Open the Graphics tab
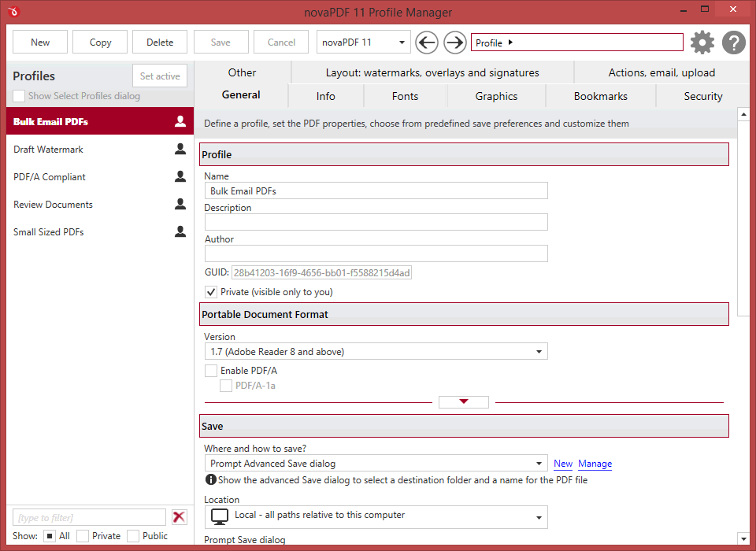The image size is (756, 551). click(x=497, y=96)
